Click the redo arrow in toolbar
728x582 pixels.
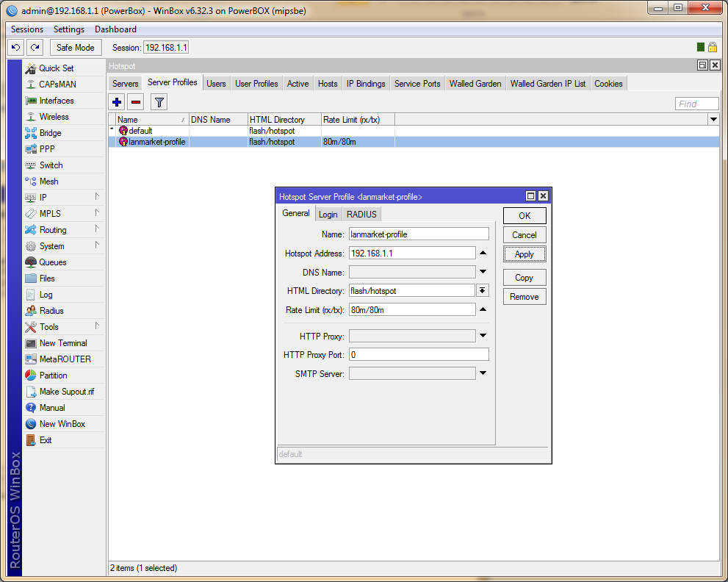pos(35,47)
